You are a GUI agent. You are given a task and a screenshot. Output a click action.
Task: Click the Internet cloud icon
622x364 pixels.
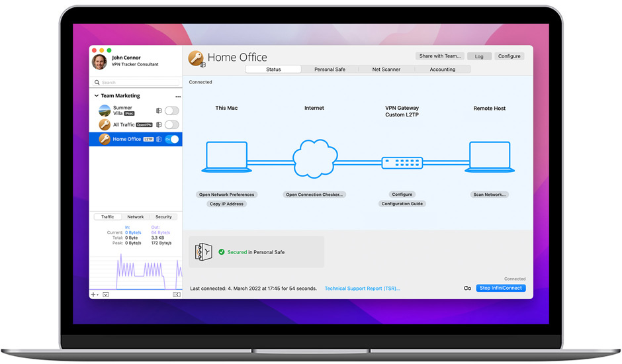click(x=314, y=159)
